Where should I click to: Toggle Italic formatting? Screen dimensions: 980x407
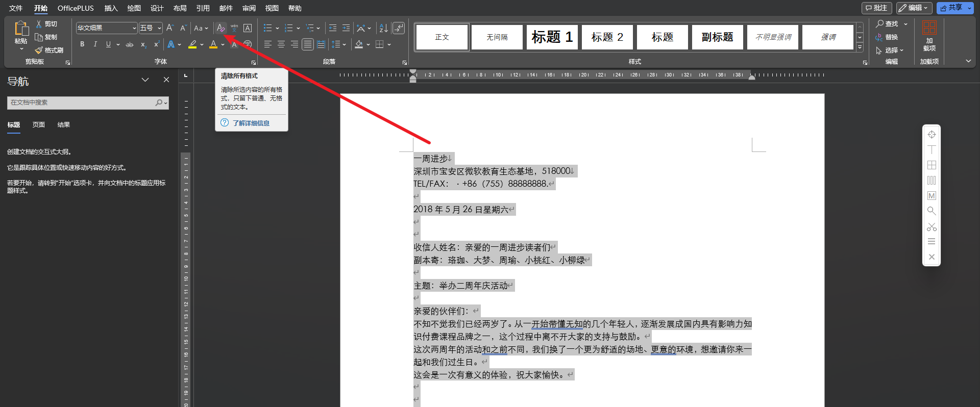click(x=95, y=44)
